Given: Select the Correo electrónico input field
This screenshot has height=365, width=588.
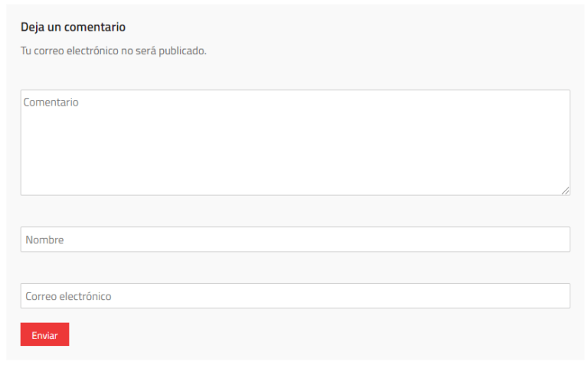Looking at the screenshot, I should point(295,296).
